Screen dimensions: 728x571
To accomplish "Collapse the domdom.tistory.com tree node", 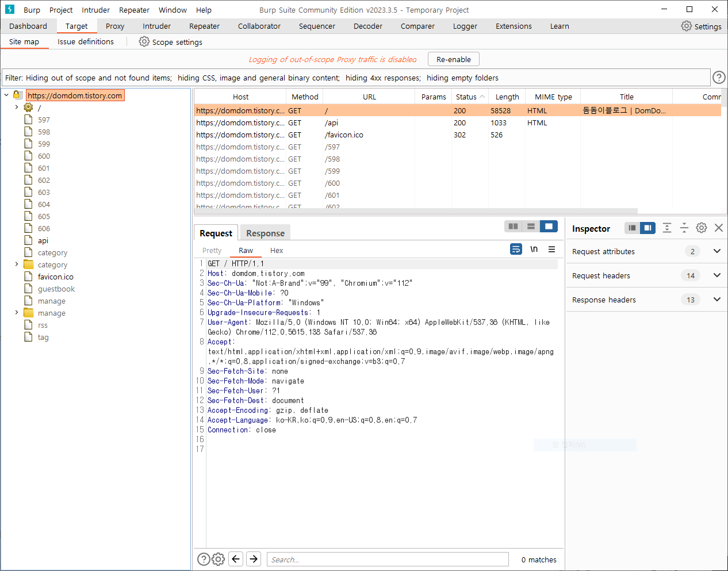I will [x=6, y=95].
